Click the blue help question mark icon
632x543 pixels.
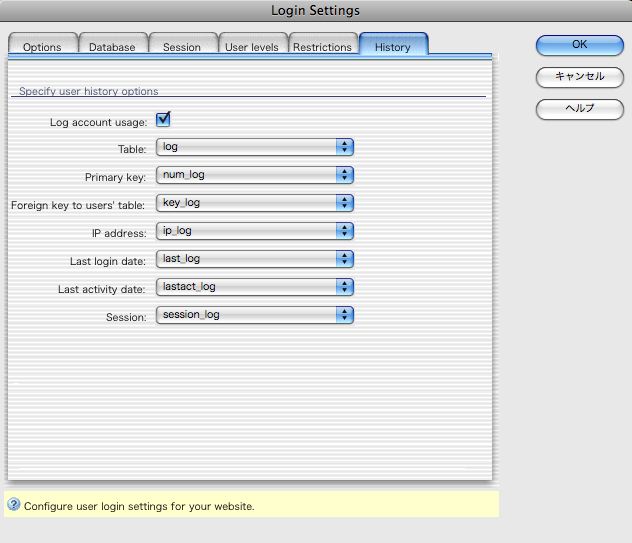pos(13,505)
